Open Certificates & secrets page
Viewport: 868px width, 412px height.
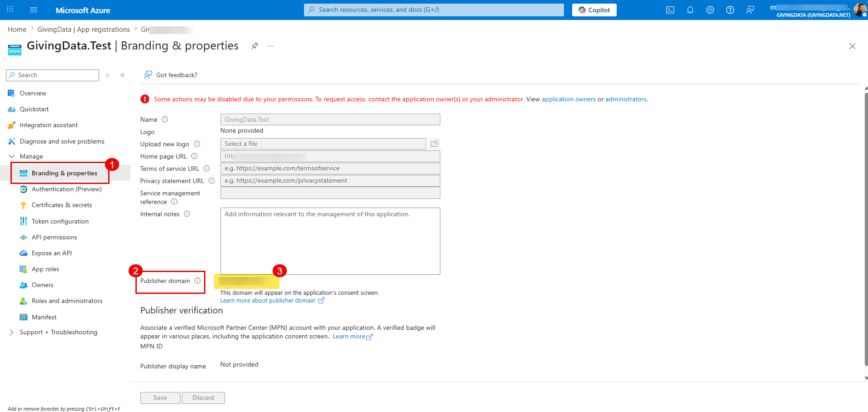tap(62, 205)
